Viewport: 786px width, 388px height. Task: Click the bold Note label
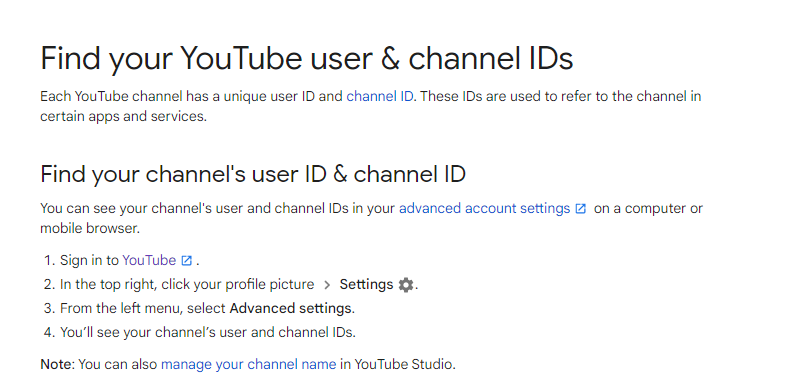pyautogui.click(x=56, y=364)
